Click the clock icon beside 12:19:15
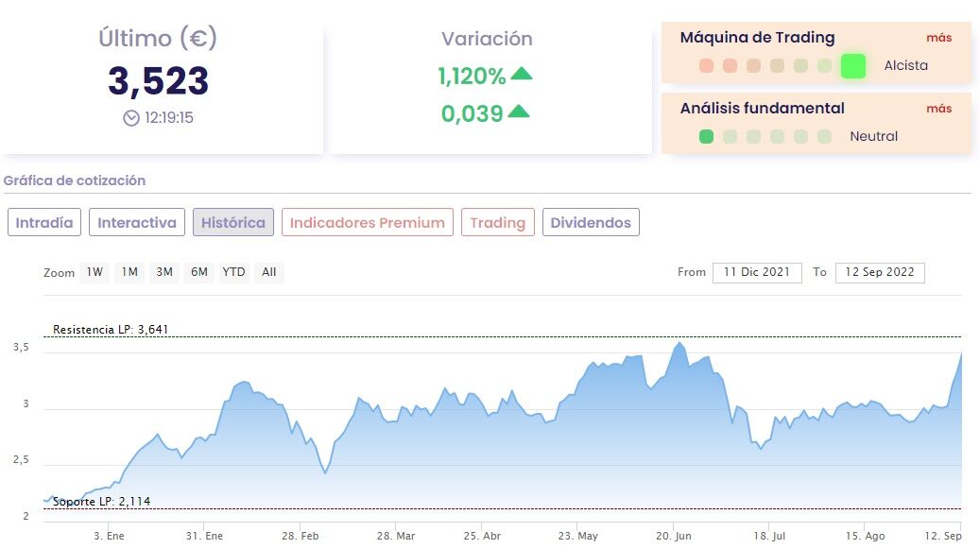980x549 pixels. [131, 118]
